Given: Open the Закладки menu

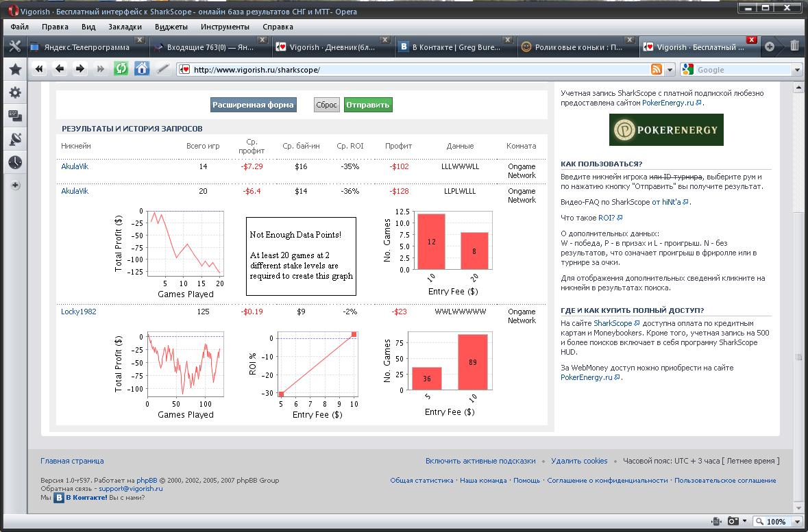Looking at the screenshot, I should coord(125,27).
